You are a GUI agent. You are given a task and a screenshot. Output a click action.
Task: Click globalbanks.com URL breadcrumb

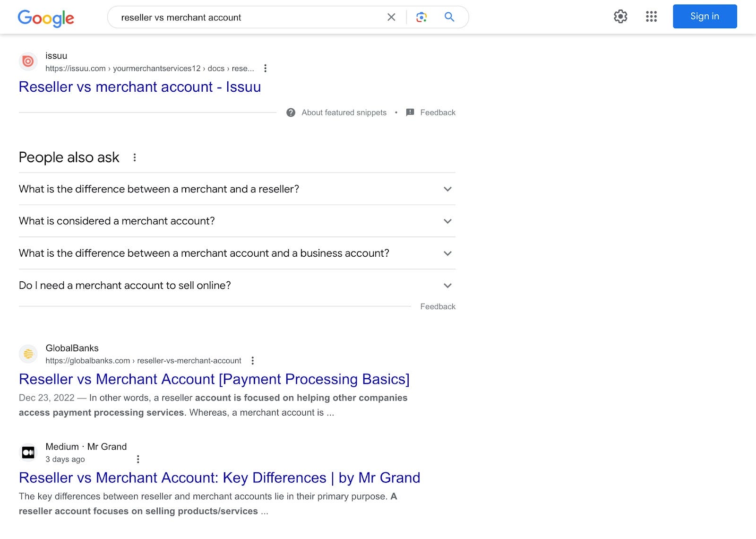[143, 361]
